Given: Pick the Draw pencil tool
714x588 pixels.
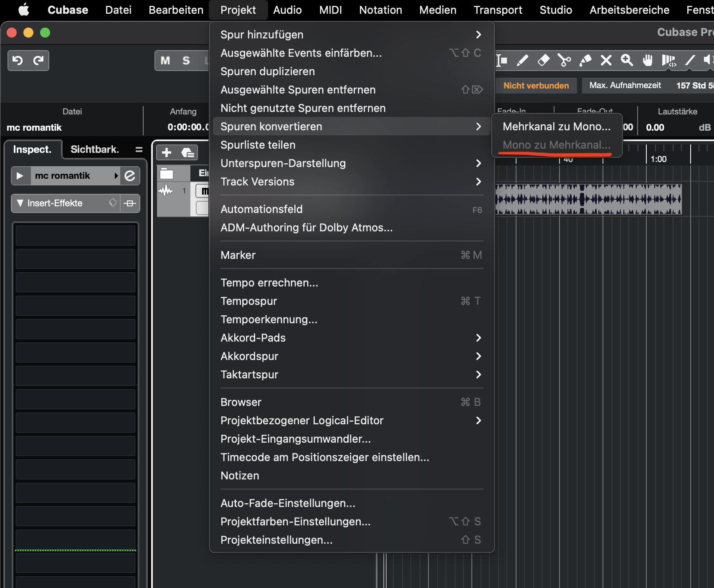Looking at the screenshot, I should pyautogui.click(x=522, y=61).
